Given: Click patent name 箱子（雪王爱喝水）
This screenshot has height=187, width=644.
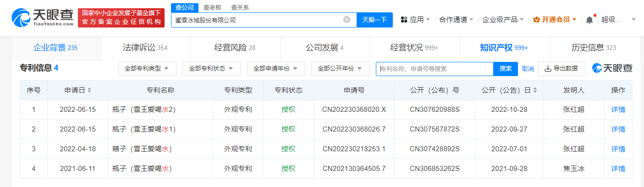Looking at the screenshot, I should tap(142, 149).
